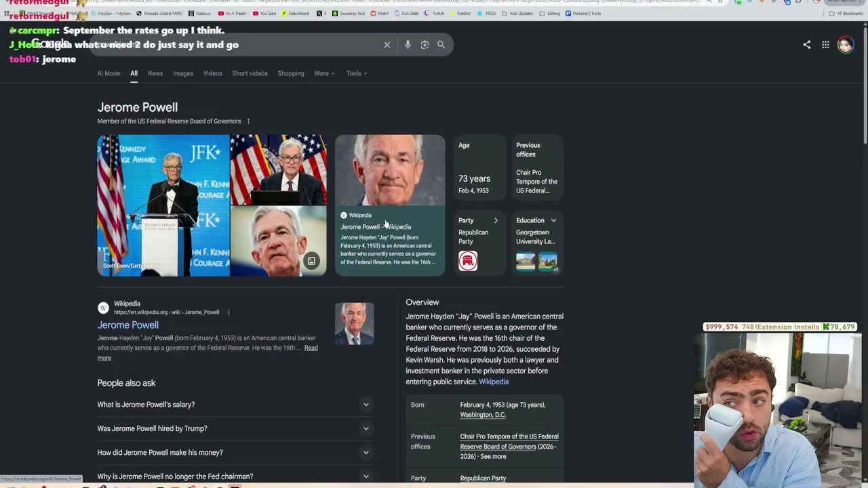Open the Tools dropdown
This screenshot has width=868, height=488.
point(357,73)
